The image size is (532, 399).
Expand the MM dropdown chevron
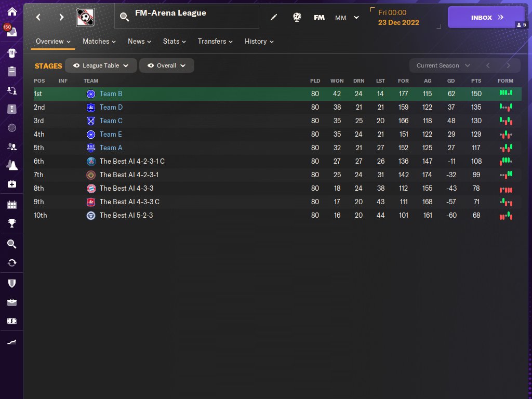coord(356,17)
